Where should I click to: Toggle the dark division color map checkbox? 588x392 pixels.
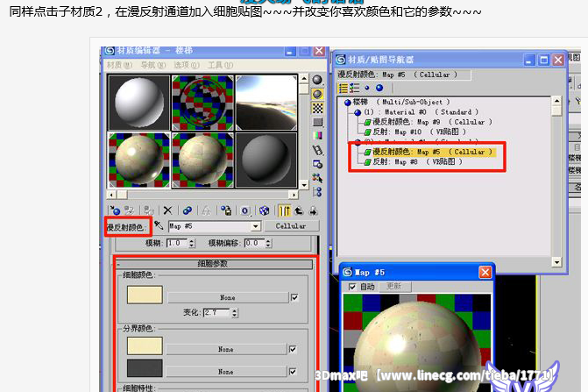point(293,371)
